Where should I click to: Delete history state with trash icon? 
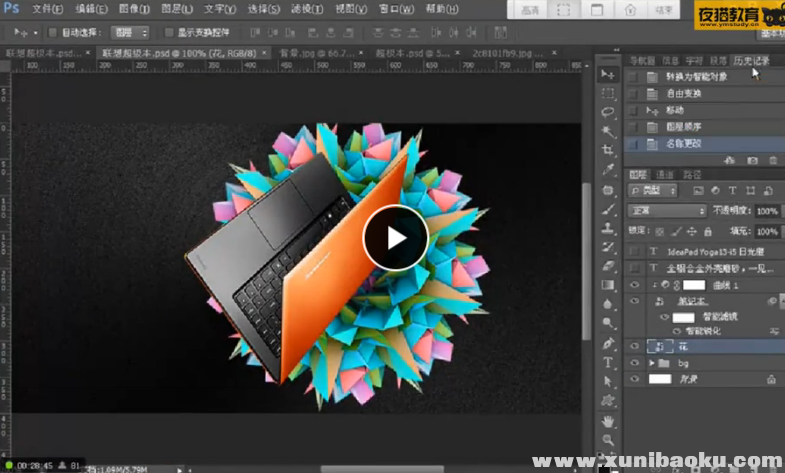772,160
